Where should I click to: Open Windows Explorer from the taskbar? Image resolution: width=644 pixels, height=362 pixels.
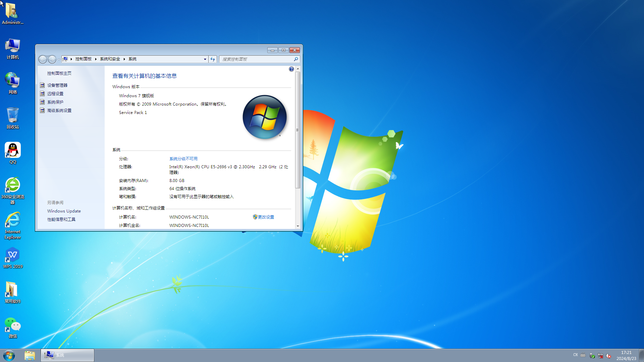pyautogui.click(x=30, y=355)
